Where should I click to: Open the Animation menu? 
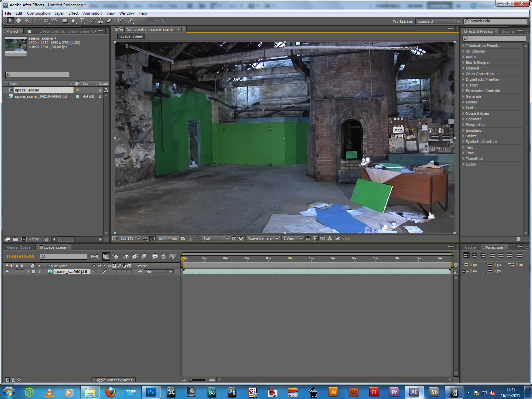(x=92, y=13)
